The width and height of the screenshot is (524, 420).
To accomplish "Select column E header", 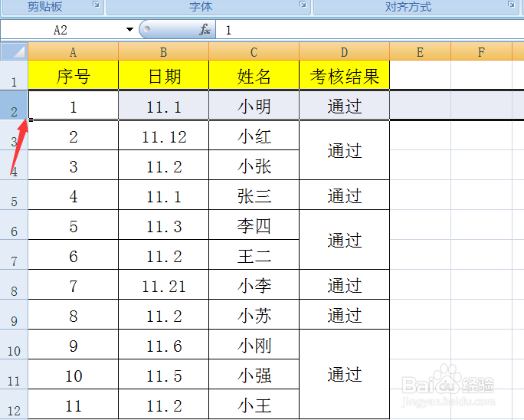I will 420,52.
